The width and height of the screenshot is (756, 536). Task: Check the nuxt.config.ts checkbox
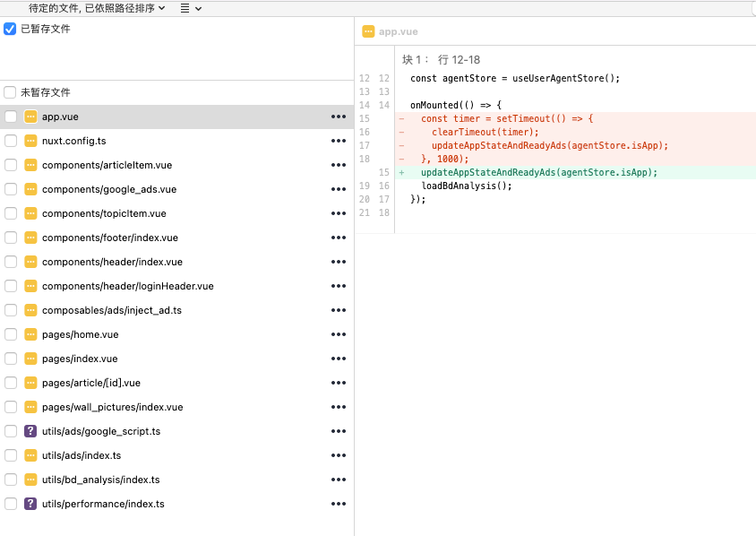(11, 141)
